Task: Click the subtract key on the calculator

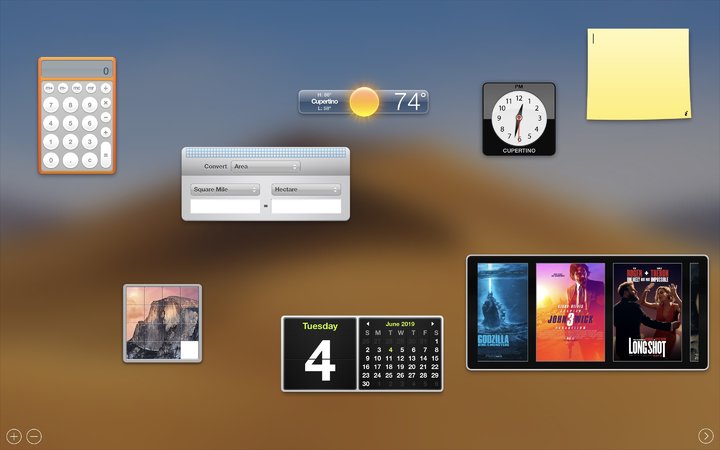Action: 106,117
